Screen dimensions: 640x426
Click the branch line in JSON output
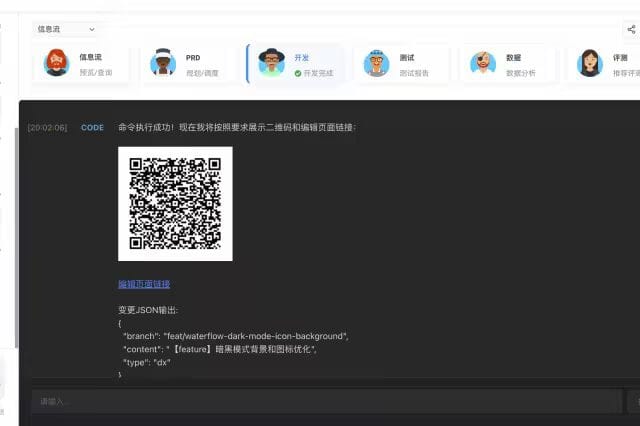tap(235, 336)
